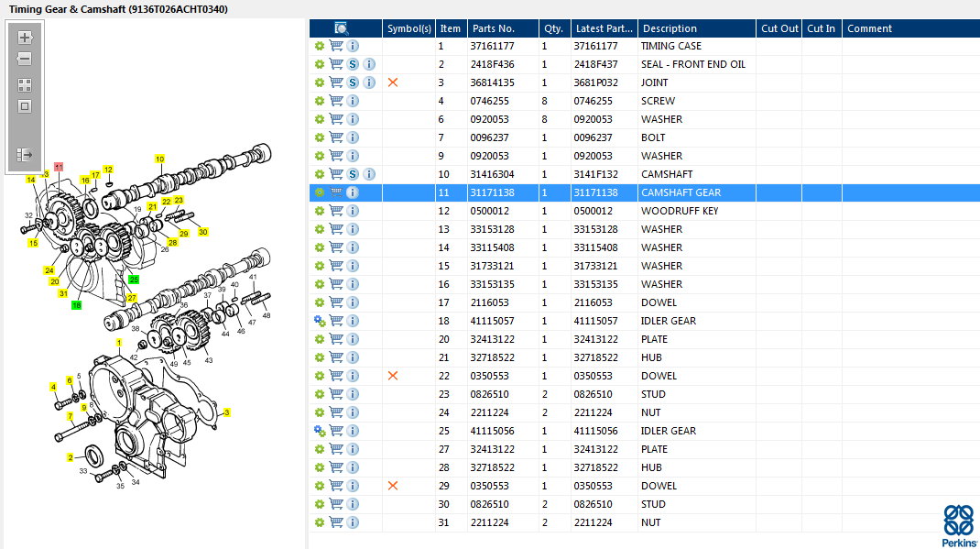Select part number 31416304 cell
The image size is (980, 549).
pos(492,174)
